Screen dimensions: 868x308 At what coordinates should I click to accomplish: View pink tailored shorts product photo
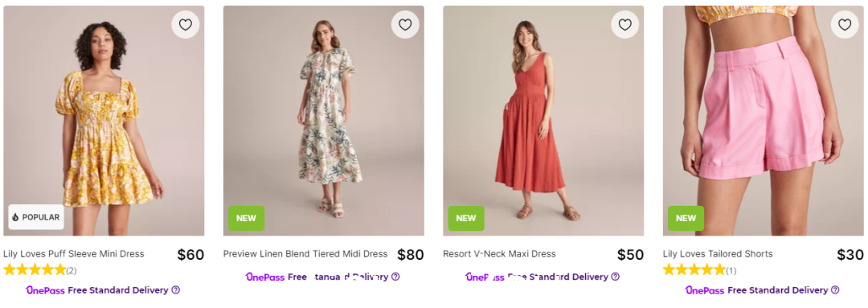[x=764, y=121]
